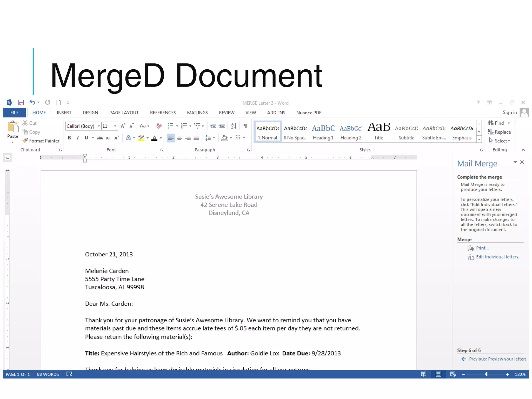Viewport: 532px width, 399px height.
Task: Open the FILE tab
Action: click(14, 113)
